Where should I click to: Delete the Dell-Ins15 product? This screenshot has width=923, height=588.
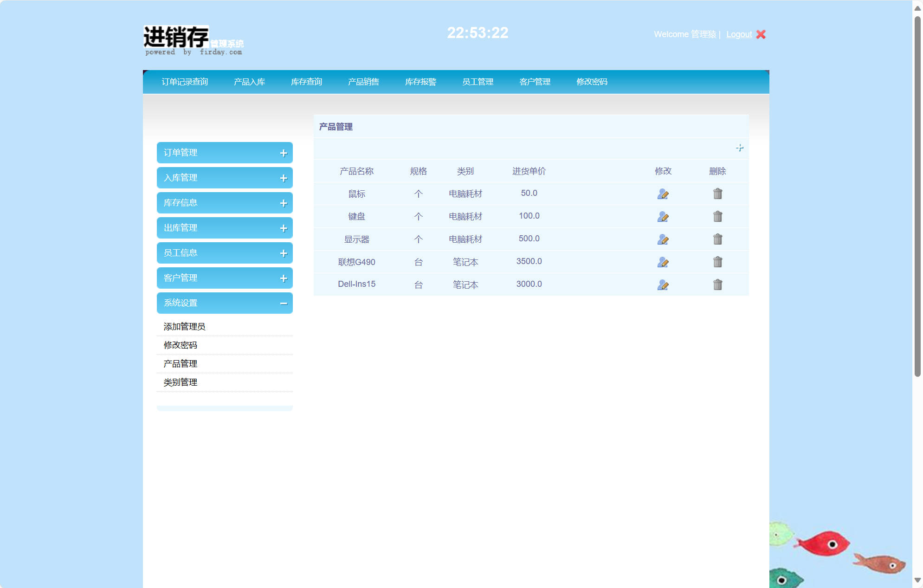[x=717, y=284]
